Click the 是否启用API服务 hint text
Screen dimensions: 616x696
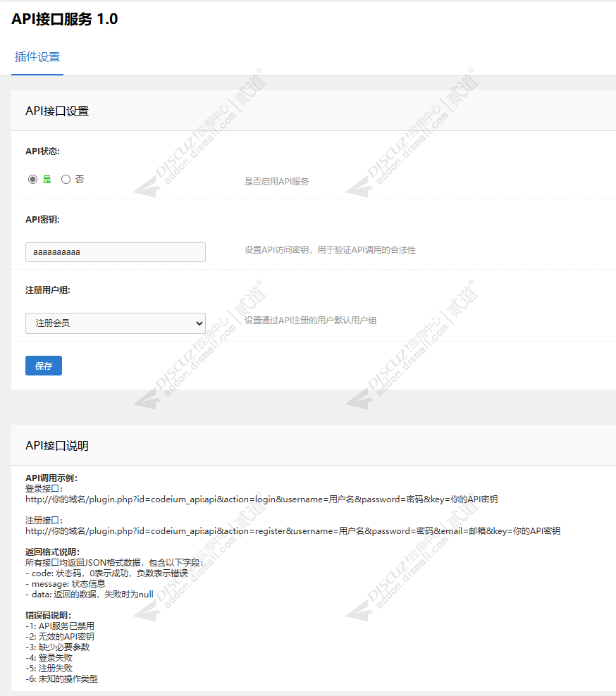click(x=276, y=182)
